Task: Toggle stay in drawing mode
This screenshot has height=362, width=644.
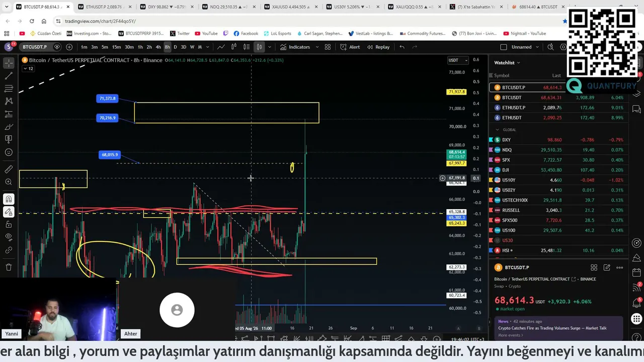Action: point(9,212)
